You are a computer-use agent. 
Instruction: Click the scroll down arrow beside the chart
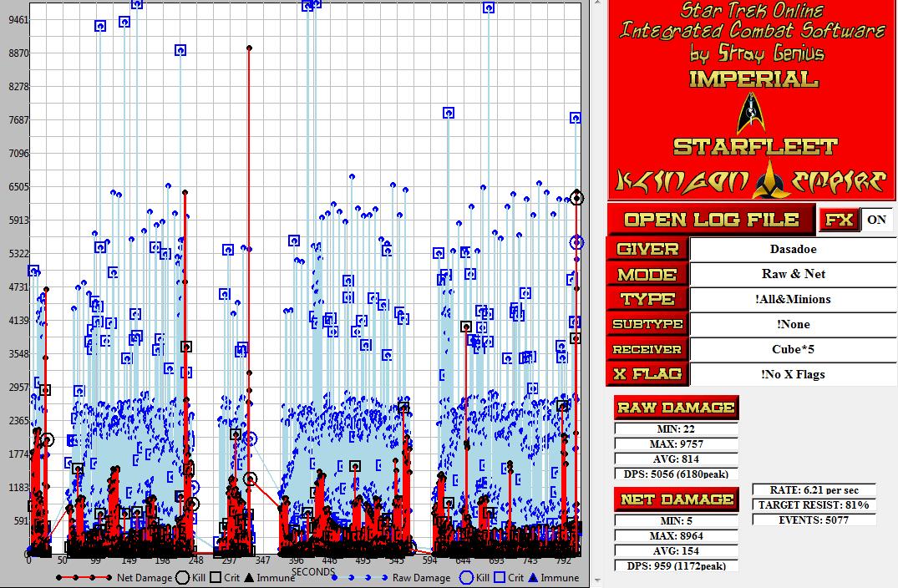[x=597, y=581]
